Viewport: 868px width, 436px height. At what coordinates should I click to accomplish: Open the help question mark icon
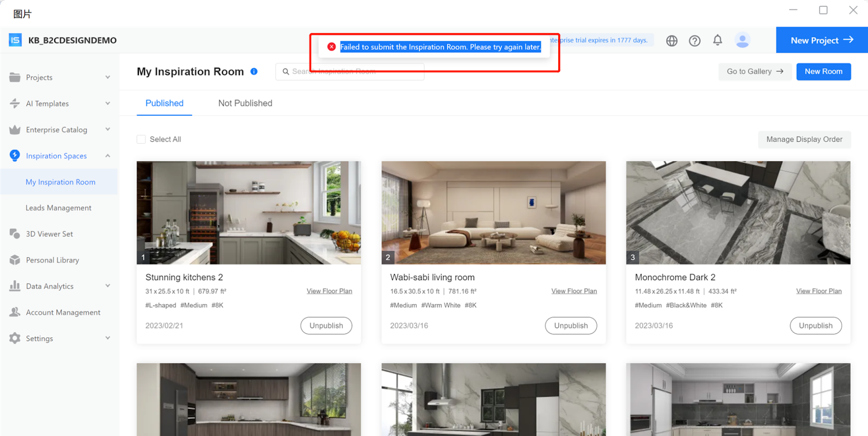pos(694,41)
